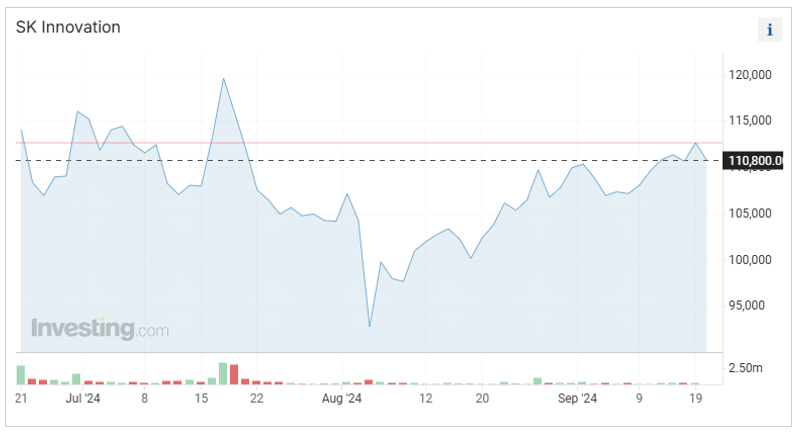Click the current price label 110,800.00
This screenshot has width=798, height=435.
pos(756,160)
